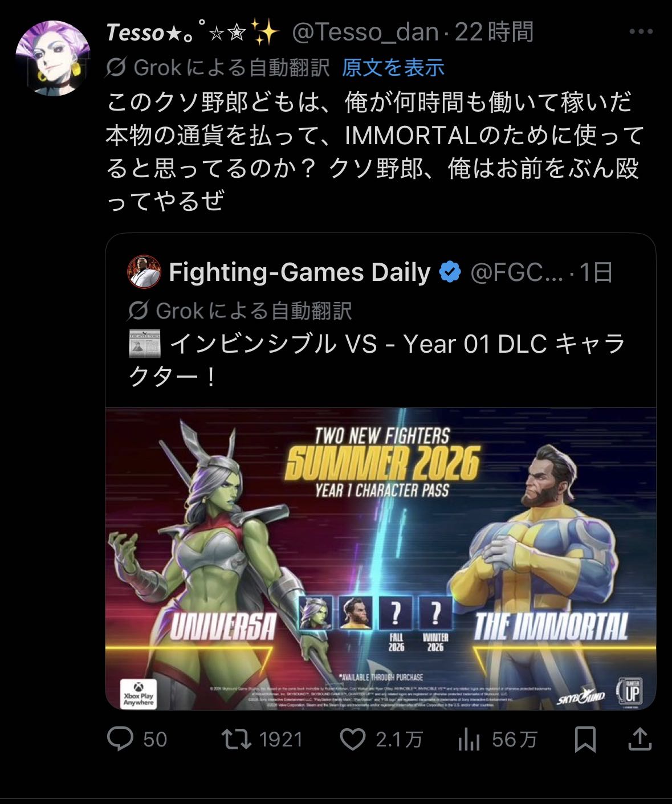
Task: Tap the Grok auto-translation label in quoted post
Action: tap(254, 311)
